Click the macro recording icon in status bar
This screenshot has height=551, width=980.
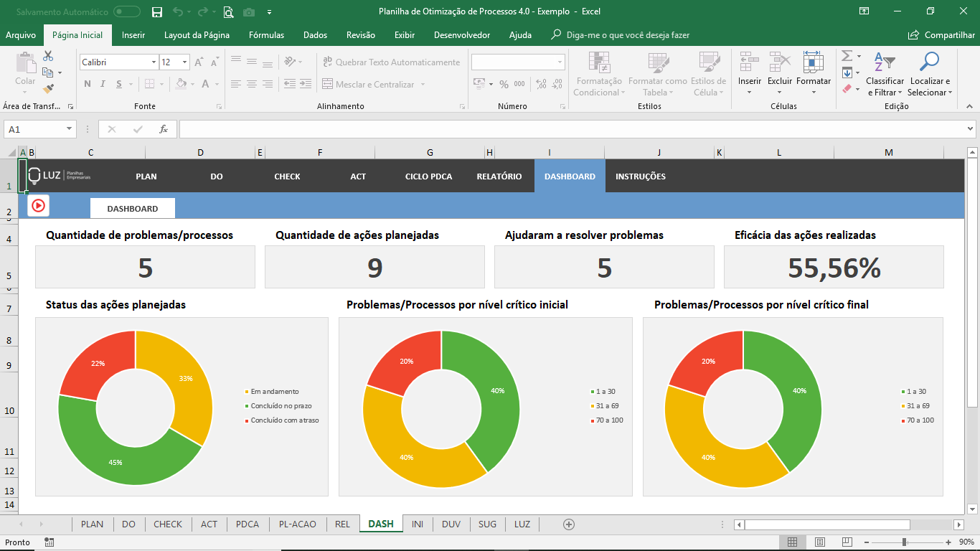[49, 542]
